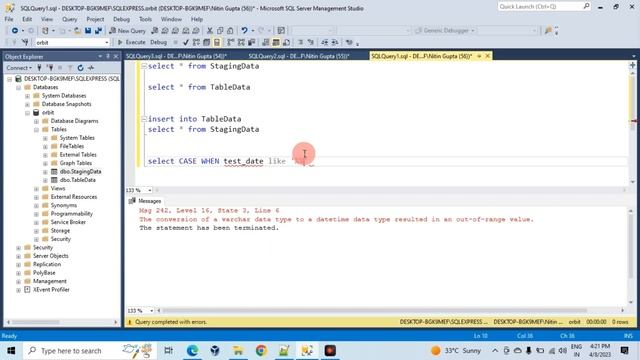Expand the dbo.StagingData table node
Screen dimensions: 640x360
(x=45, y=172)
